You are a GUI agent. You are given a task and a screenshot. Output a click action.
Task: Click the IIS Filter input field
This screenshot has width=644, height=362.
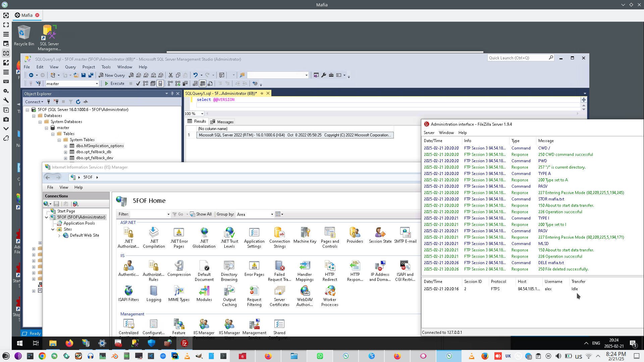point(148,214)
